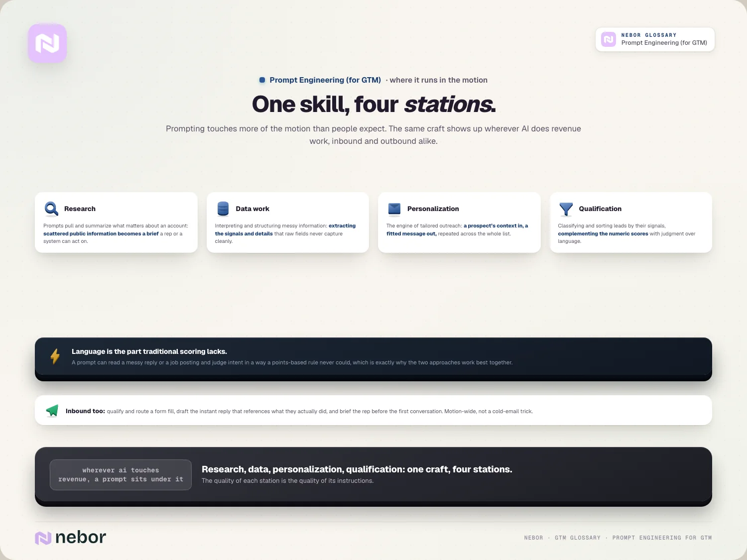
Task: Click the envelope Personalization icon
Action: 394,209
